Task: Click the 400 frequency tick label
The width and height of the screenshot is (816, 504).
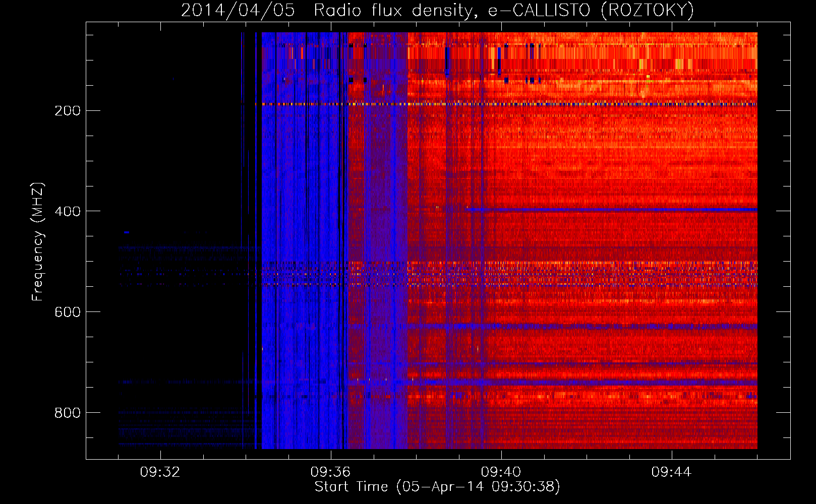Action: click(68, 211)
